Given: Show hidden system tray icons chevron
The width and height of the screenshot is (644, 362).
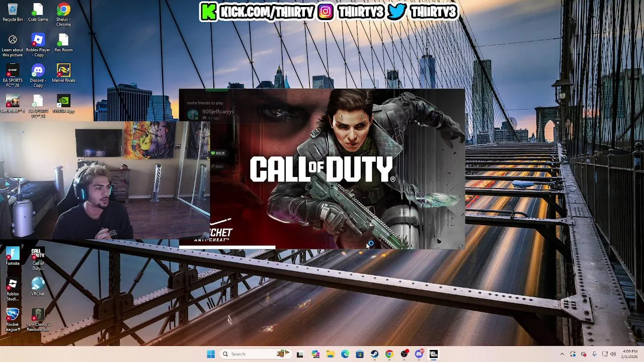Looking at the screenshot, I should [562, 354].
